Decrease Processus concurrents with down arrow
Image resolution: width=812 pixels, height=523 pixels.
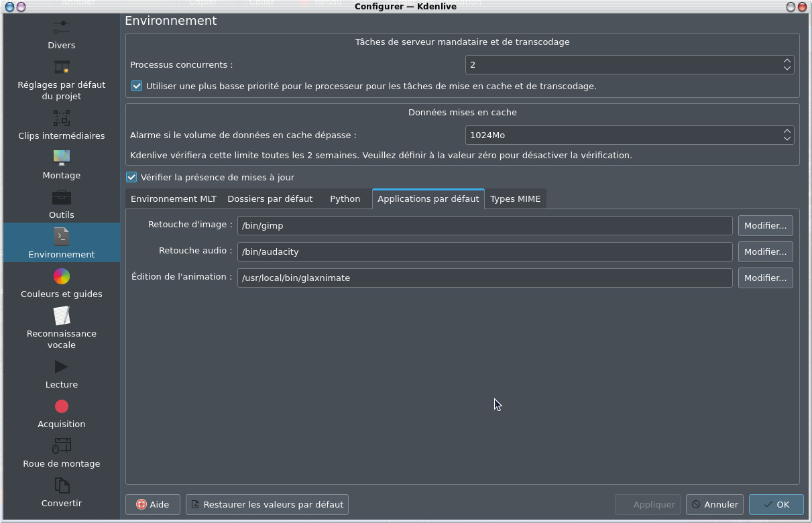click(x=787, y=68)
